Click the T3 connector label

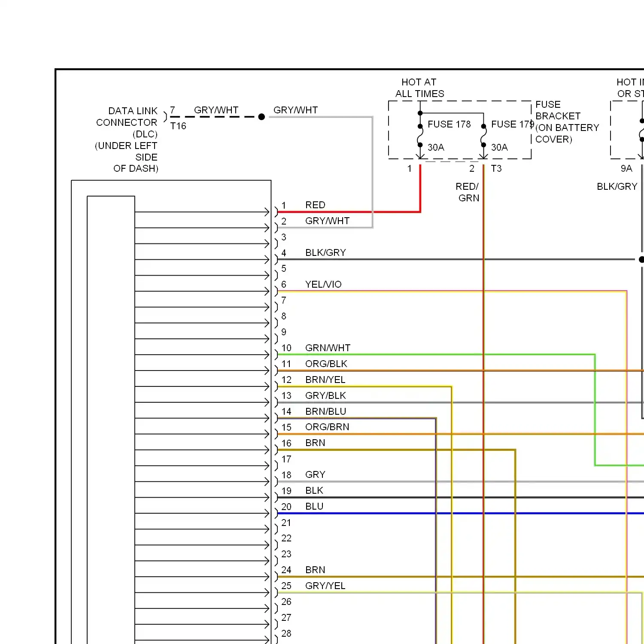point(496,168)
